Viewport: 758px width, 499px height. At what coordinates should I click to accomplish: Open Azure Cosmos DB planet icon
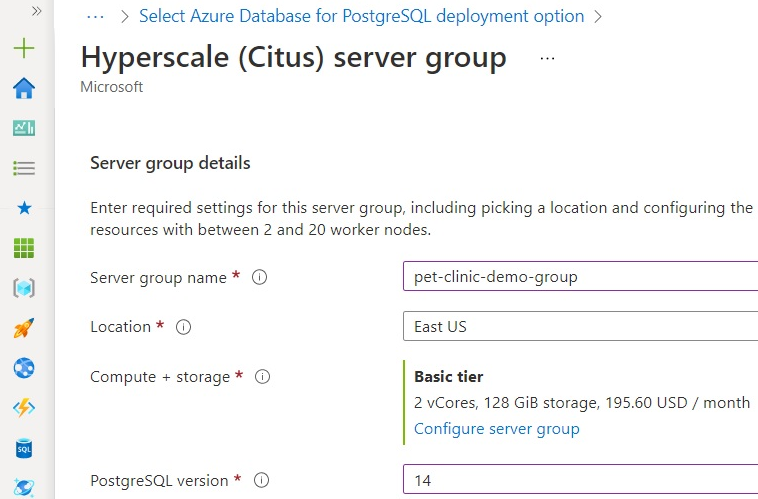click(x=24, y=487)
